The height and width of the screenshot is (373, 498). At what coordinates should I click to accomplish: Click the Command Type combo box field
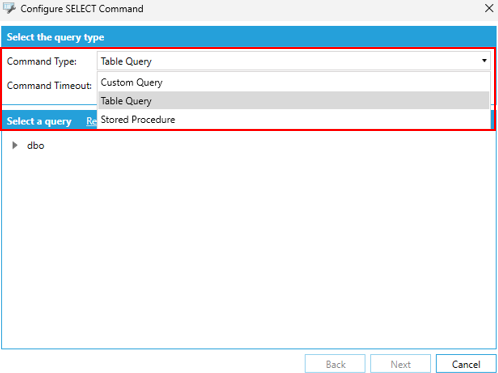tap(294, 61)
